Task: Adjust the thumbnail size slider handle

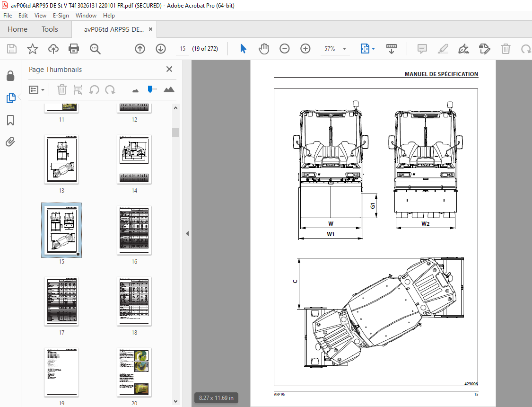Action: 150,89
